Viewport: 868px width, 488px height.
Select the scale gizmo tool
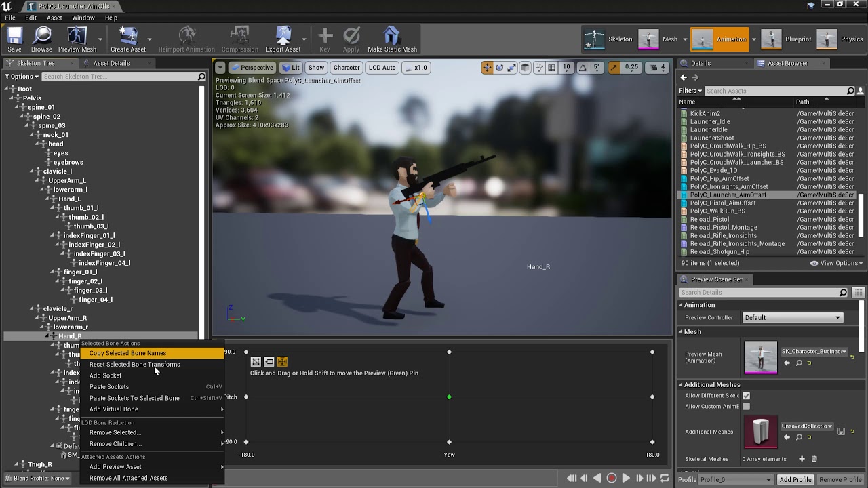pos(512,67)
